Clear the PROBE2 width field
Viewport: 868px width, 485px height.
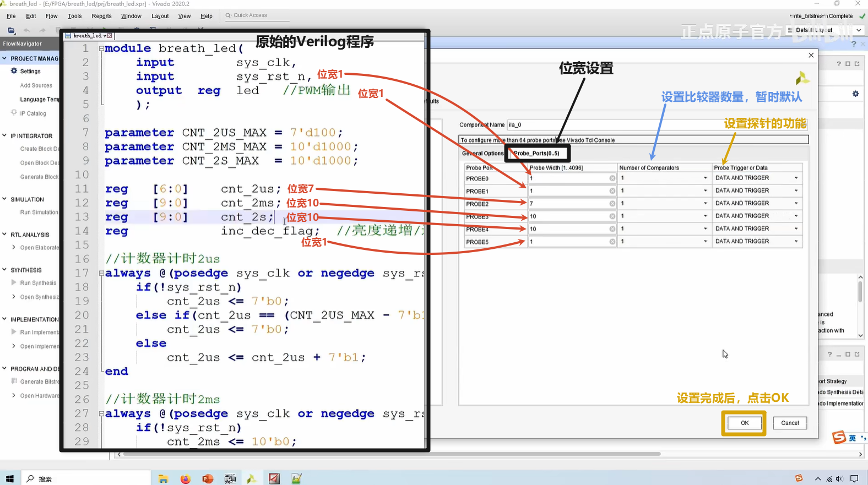(612, 204)
